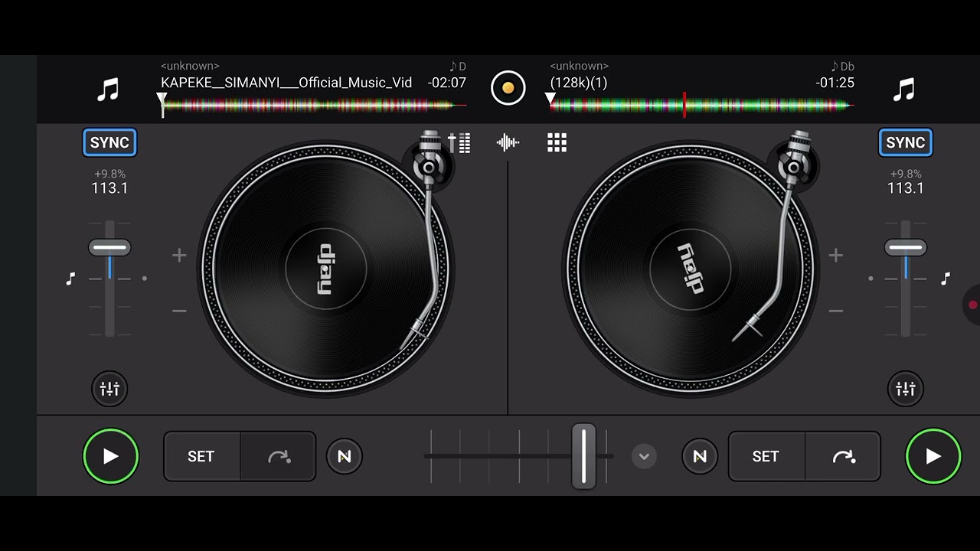Click the right deck <unknown> artist label
980x551 pixels.
click(580, 67)
